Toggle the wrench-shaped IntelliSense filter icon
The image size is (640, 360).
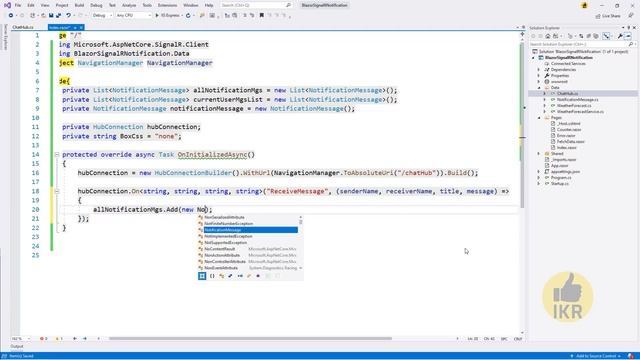point(230,276)
